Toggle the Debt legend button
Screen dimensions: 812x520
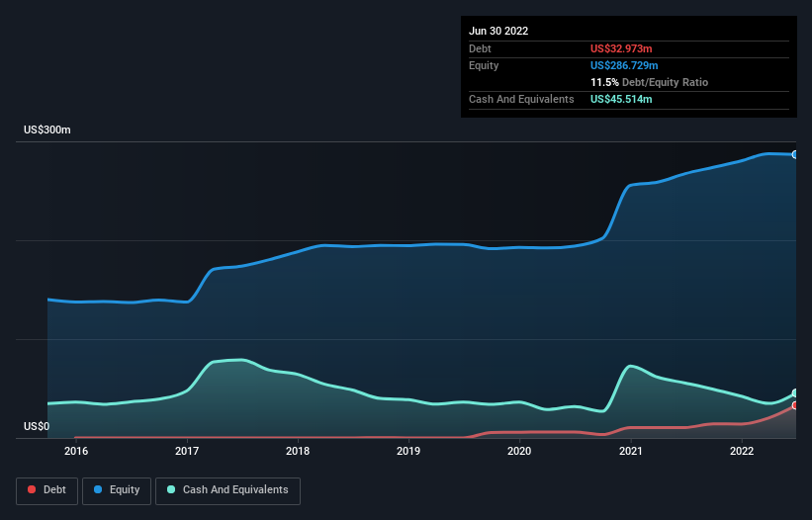click(x=47, y=490)
